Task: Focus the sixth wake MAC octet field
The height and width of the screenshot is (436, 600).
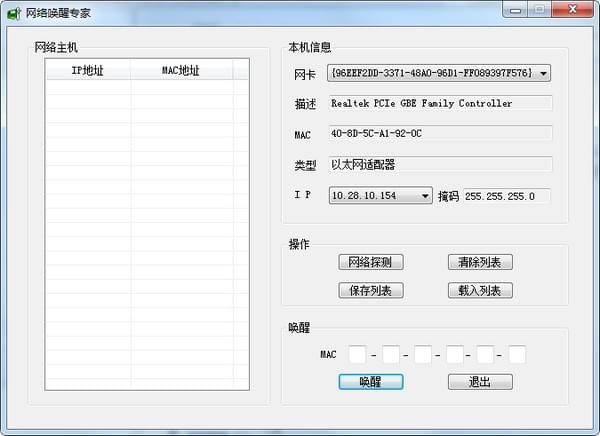Action: point(517,354)
